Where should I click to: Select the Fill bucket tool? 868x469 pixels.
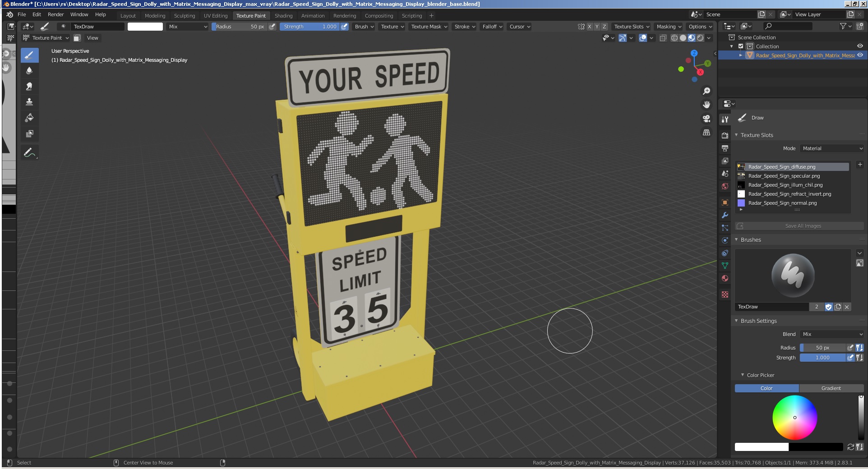(29, 118)
